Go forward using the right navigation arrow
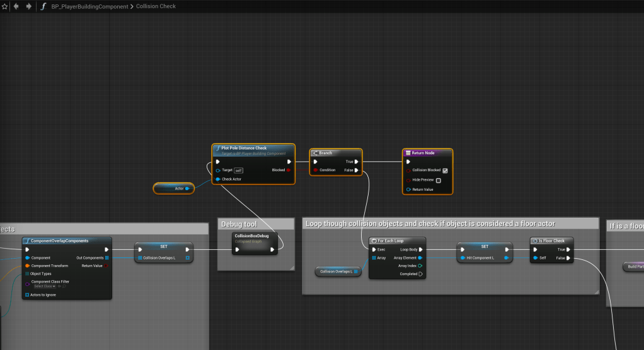Viewport: 644px width, 350px height. (28, 6)
